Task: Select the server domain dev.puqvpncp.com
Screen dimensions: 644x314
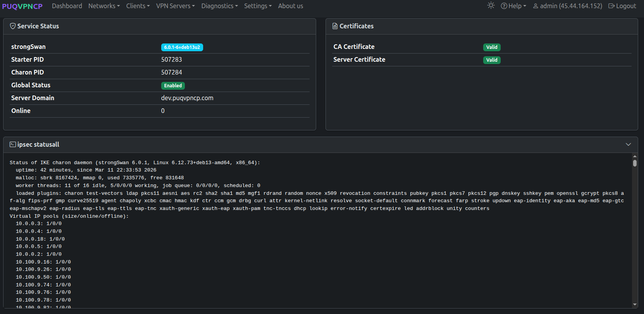Action: (x=187, y=98)
